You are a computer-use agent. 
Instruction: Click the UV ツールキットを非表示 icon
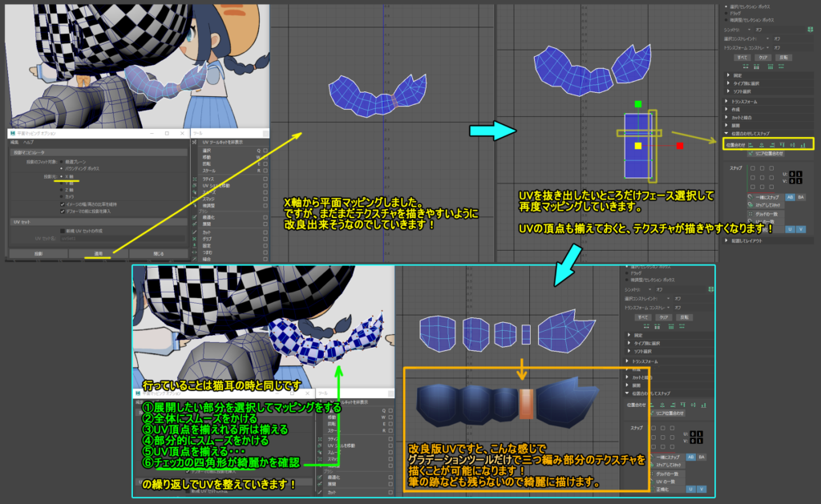coord(195,143)
